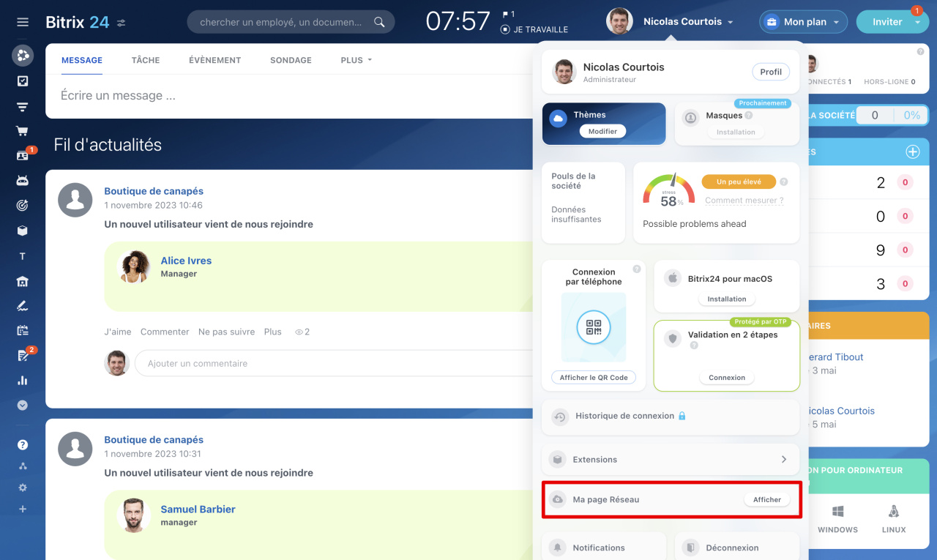937x560 pixels.
Task: Select the Tâche tab
Action: [x=146, y=60]
